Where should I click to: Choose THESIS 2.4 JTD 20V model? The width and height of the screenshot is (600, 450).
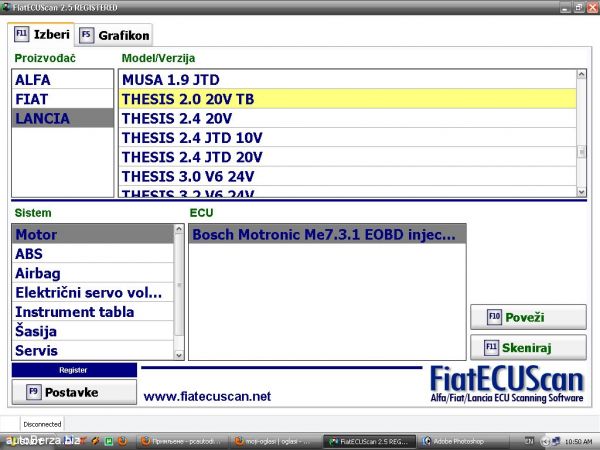tap(347, 157)
